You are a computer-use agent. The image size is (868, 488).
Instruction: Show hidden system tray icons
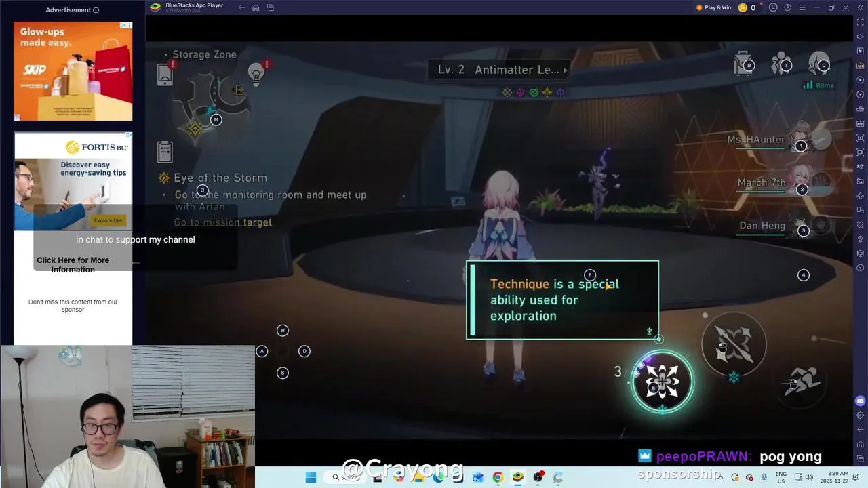[722, 477]
